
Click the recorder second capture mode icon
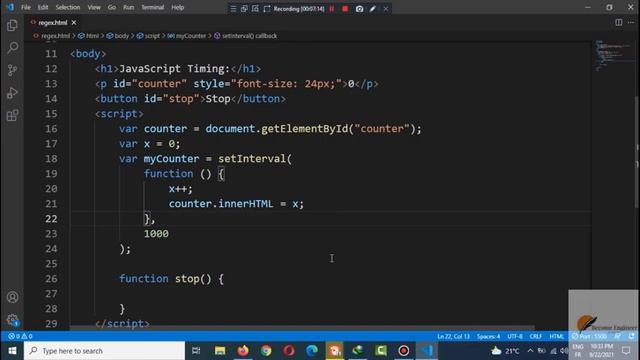click(255, 9)
